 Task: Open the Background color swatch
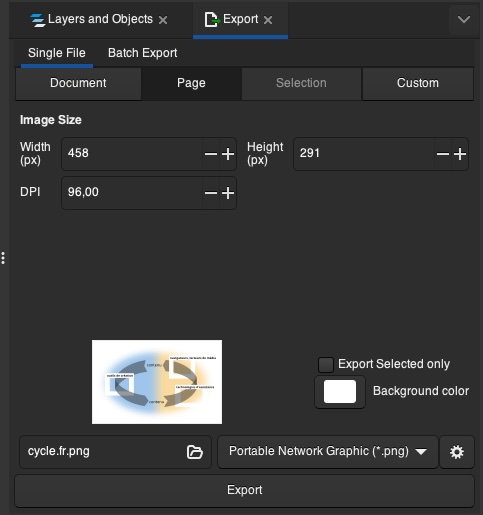click(340, 391)
